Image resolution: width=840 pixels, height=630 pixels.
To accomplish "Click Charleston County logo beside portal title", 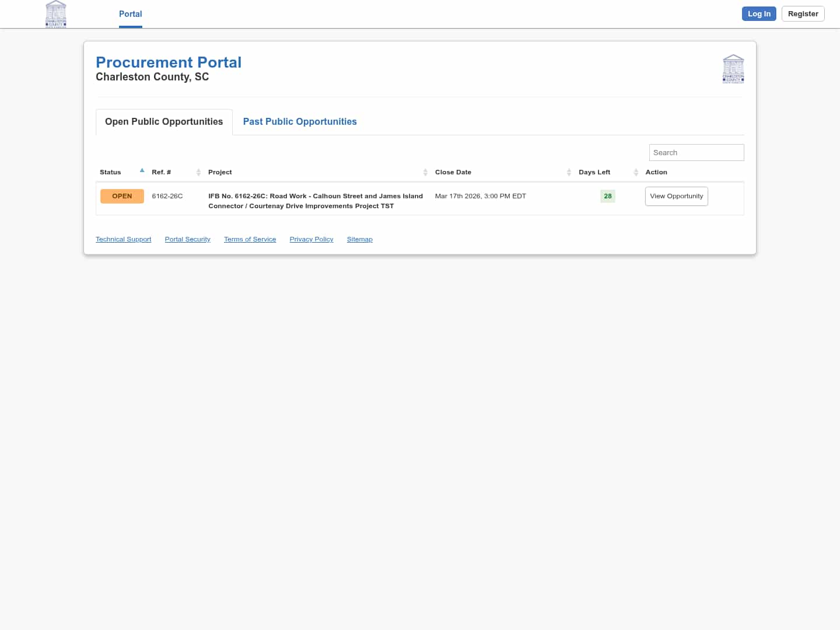I will click(733, 69).
